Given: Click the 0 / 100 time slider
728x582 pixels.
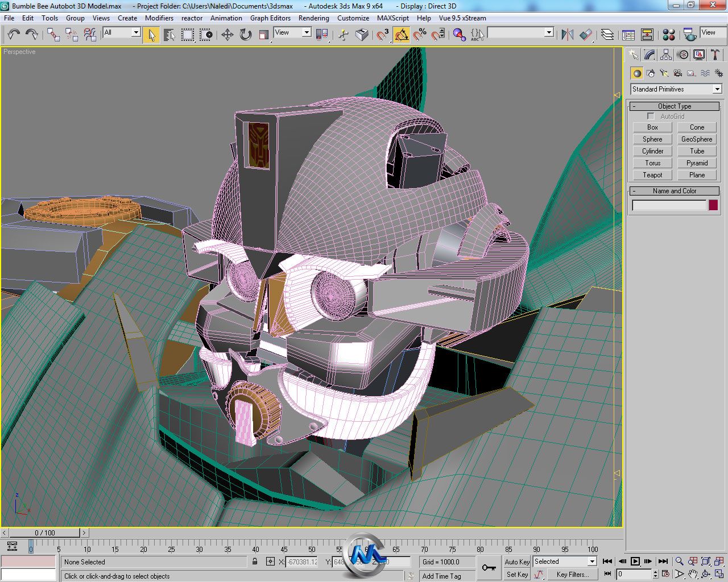Looking at the screenshot, I should 45,533.
